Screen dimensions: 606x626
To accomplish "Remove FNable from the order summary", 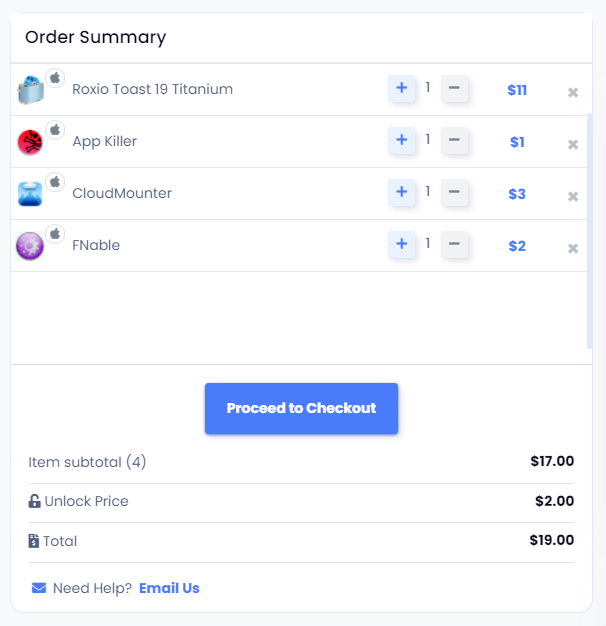I will tap(573, 248).
